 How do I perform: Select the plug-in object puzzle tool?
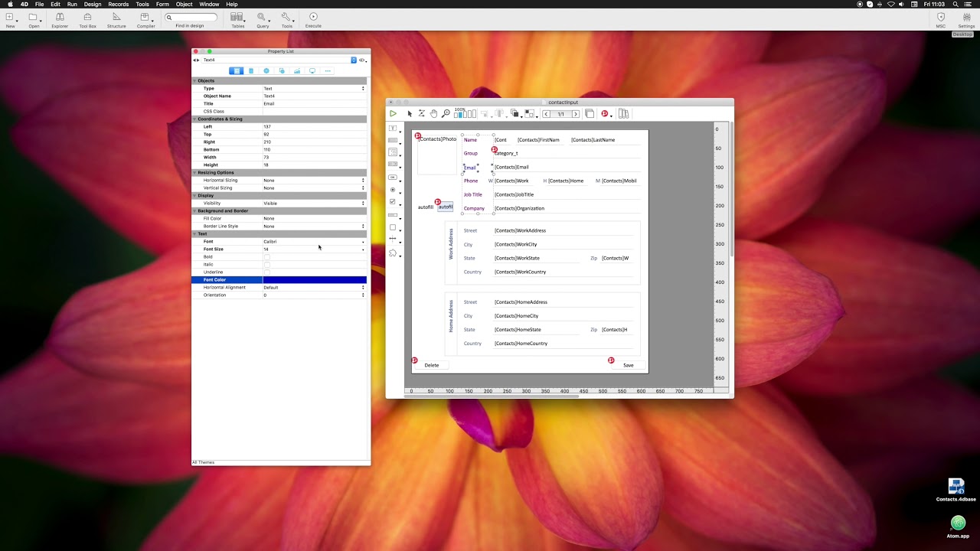point(393,253)
